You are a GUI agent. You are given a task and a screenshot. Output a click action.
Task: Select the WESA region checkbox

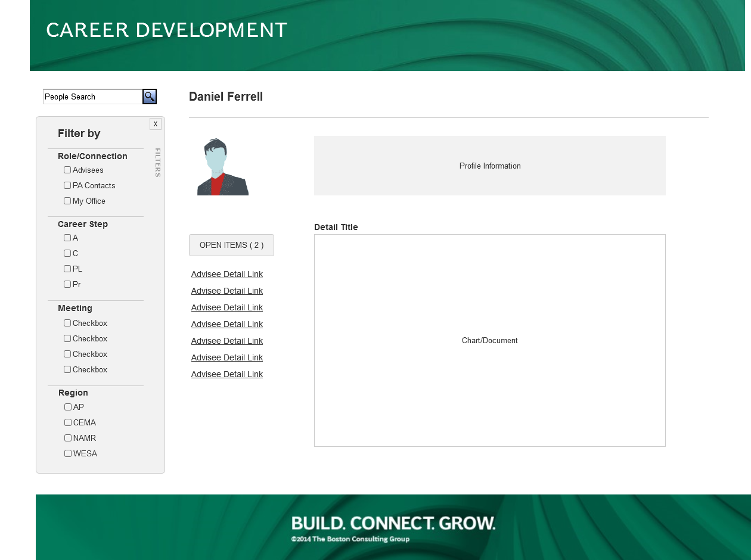pyautogui.click(x=68, y=453)
